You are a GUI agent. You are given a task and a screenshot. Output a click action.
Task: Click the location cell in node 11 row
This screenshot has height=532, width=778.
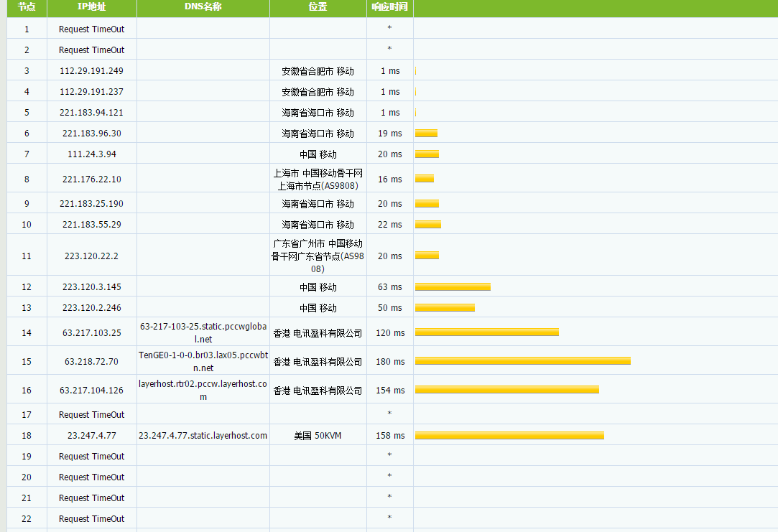point(318,256)
